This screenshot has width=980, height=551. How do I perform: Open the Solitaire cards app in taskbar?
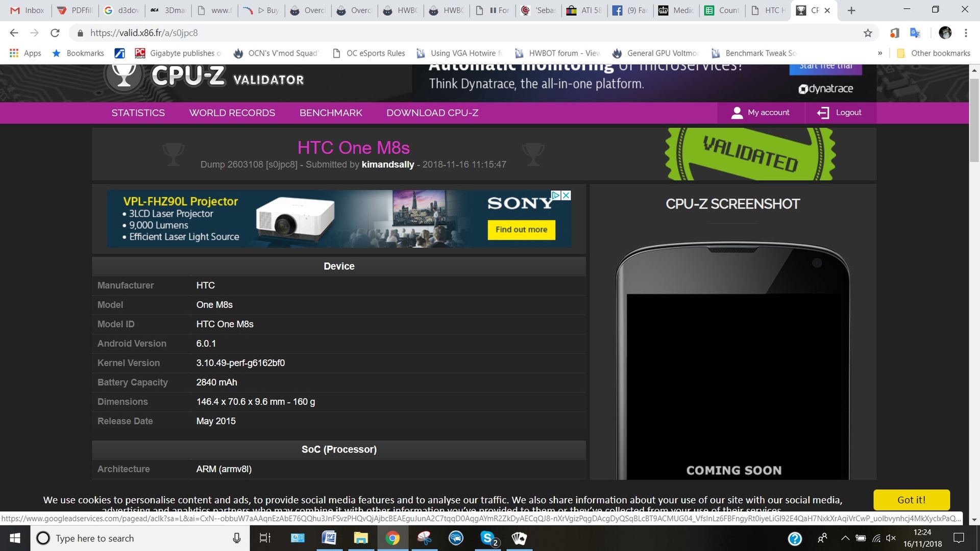coord(519,538)
